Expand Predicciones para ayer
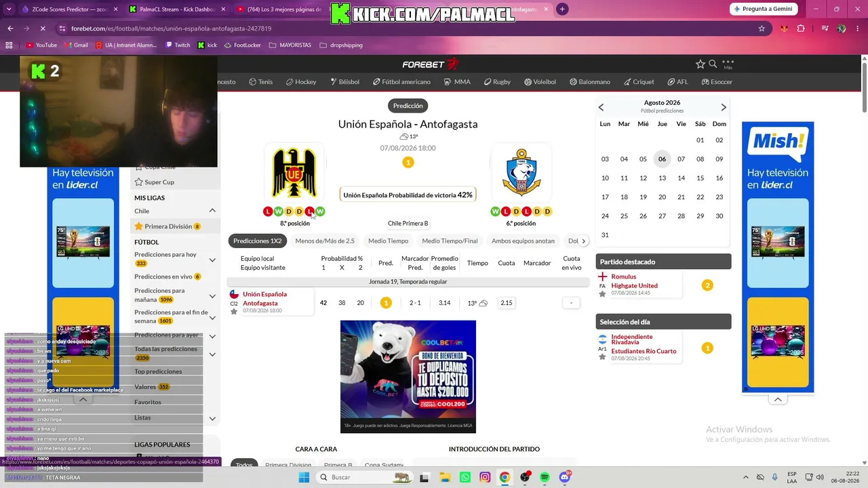 coord(212,336)
